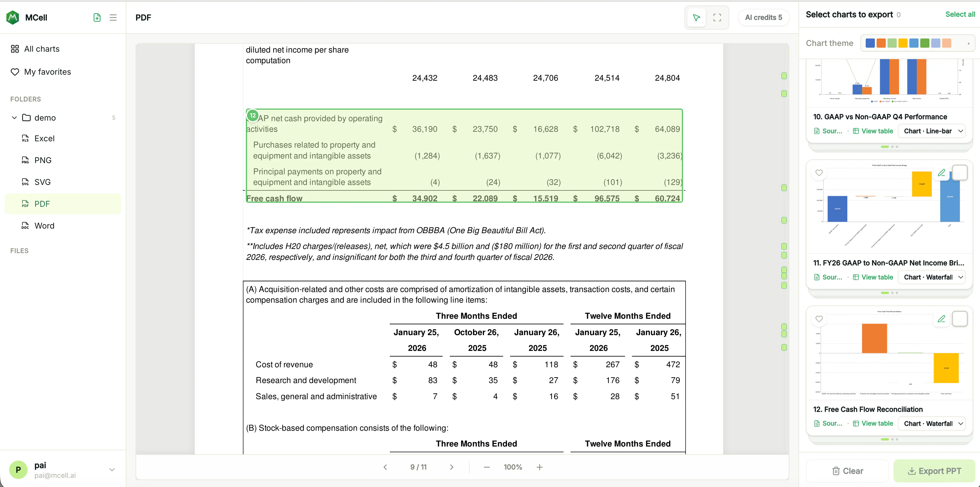Click the Word doc file-type icon
The height and width of the screenshot is (487, 980).
coord(25,226)
